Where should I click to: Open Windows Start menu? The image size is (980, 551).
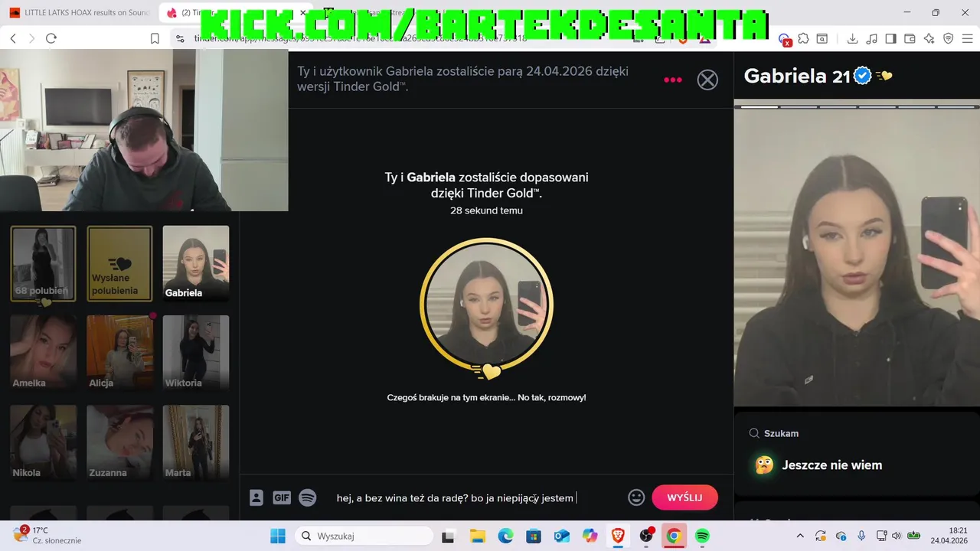coord(277,536)
